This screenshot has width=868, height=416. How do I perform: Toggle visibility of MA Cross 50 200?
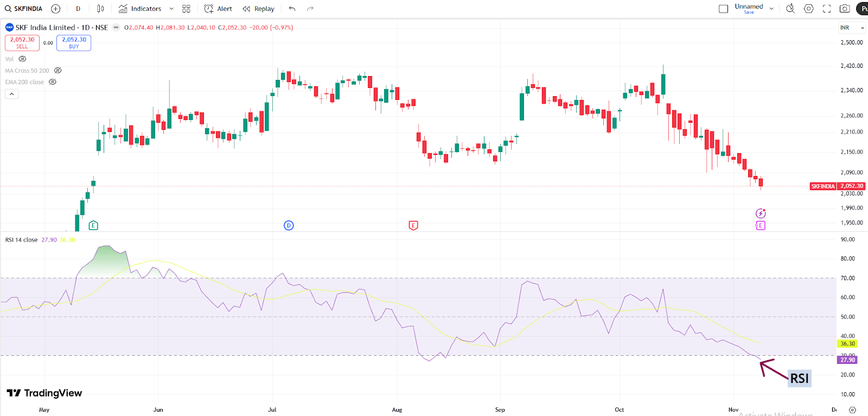[x=58, y=71]
